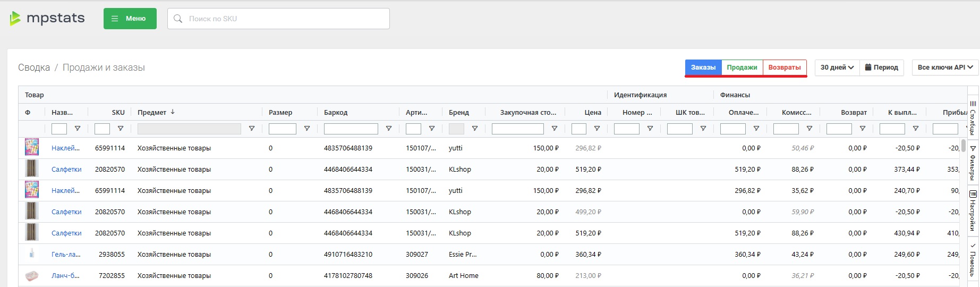Click the Ланч-б... product thumbnail

click(32, 276)
